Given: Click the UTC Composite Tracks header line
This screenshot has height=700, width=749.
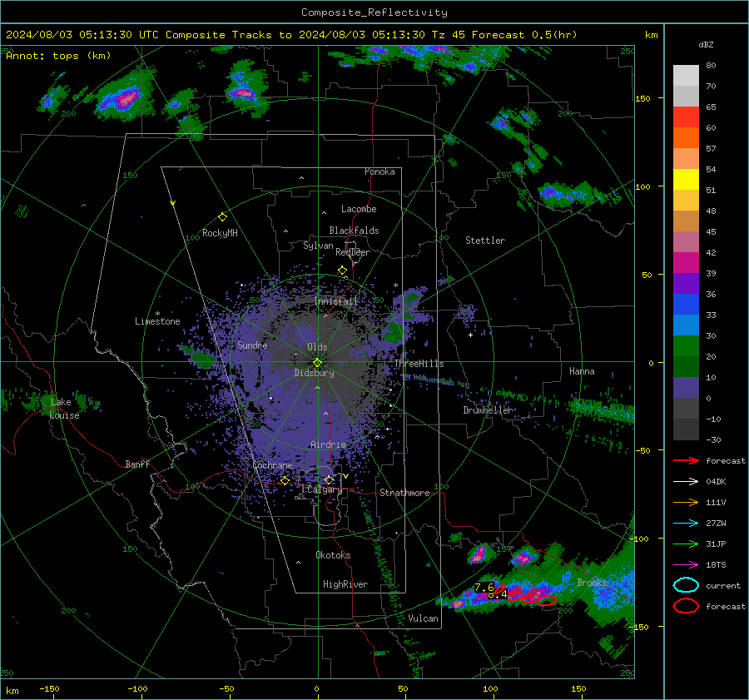Looking at the screenshot, I should (291, 35).
